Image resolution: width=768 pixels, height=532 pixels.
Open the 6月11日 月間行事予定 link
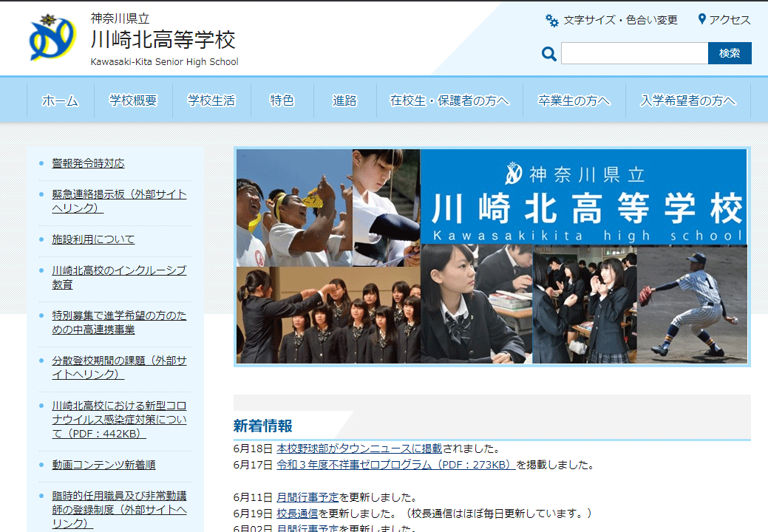pyautogui.click(x=307, y=497)
